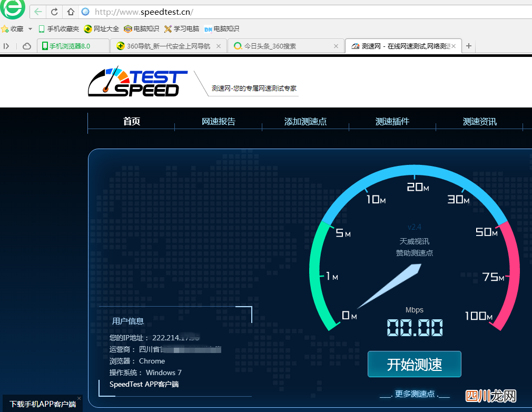The image size is (532, 412).
Task: Reload the page with refresh icon
Action: click(x=54, y=12)
